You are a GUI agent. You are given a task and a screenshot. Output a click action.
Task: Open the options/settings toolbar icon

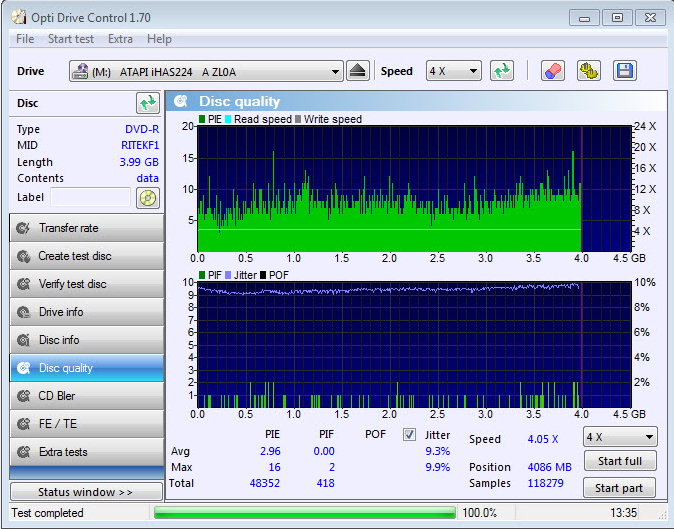pos(588,71)
